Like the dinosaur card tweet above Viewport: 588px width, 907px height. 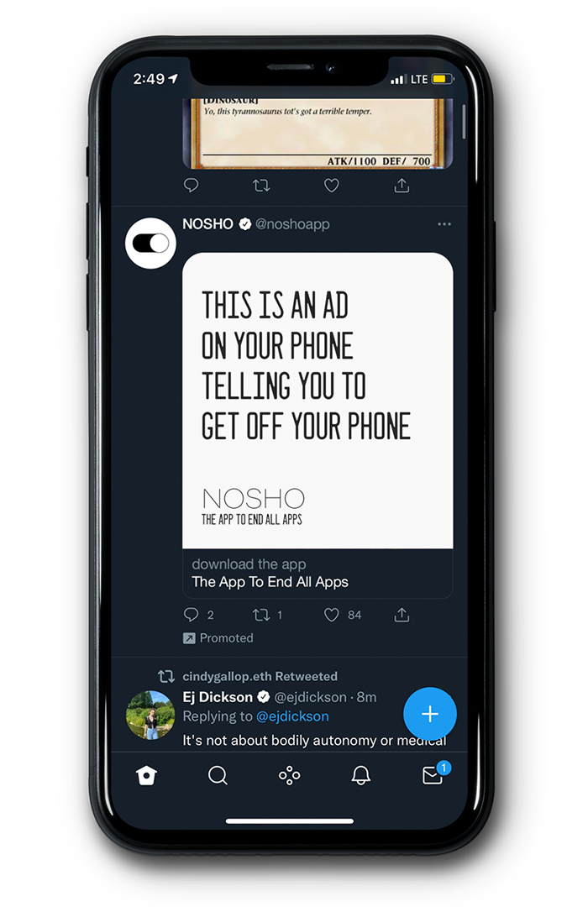pos(331,185)
